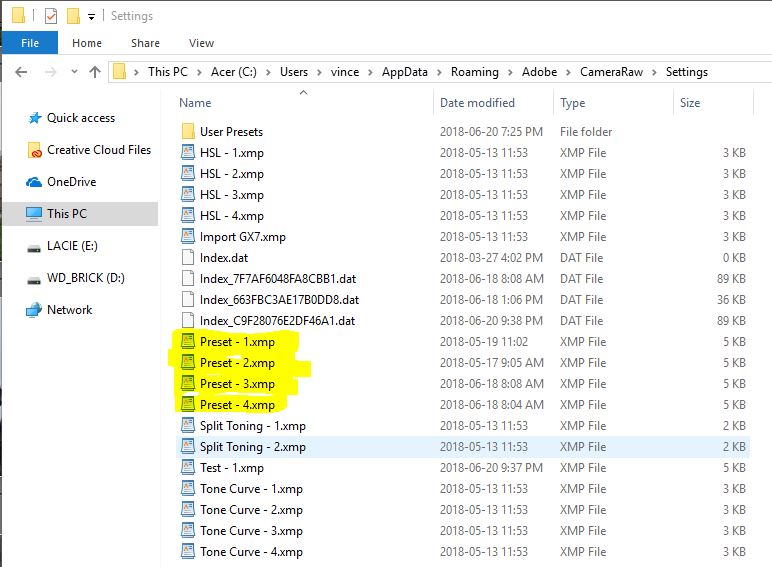This screenshot has width=772, height=567.
Task: Open the File menu tab
Action: [x=30, y=43]
